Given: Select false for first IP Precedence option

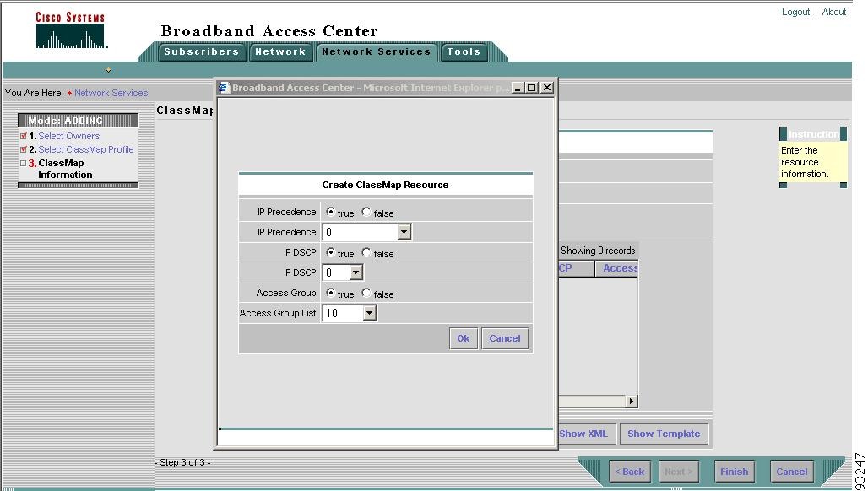Looking at the screenshot, I should 366,212.
